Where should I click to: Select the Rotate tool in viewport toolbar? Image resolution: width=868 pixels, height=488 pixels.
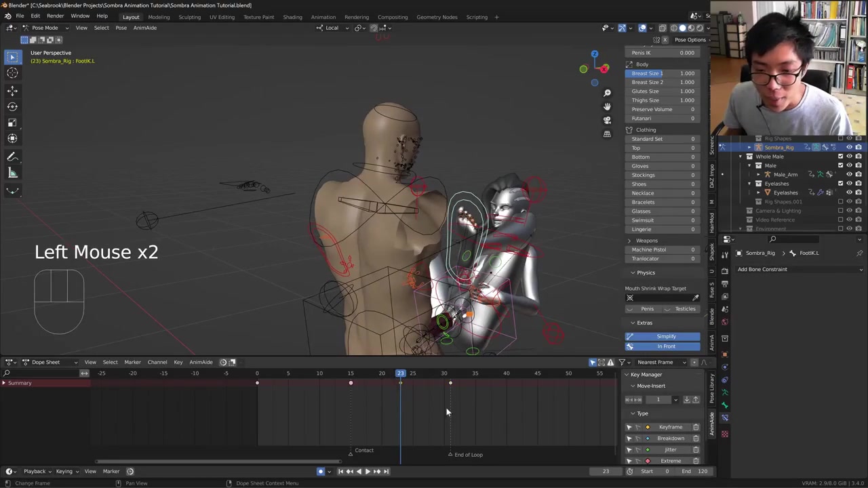pos(12,106)
